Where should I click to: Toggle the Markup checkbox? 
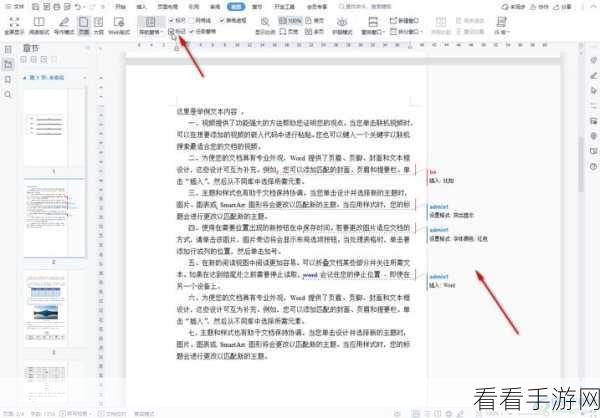click(x=178, y=31)
